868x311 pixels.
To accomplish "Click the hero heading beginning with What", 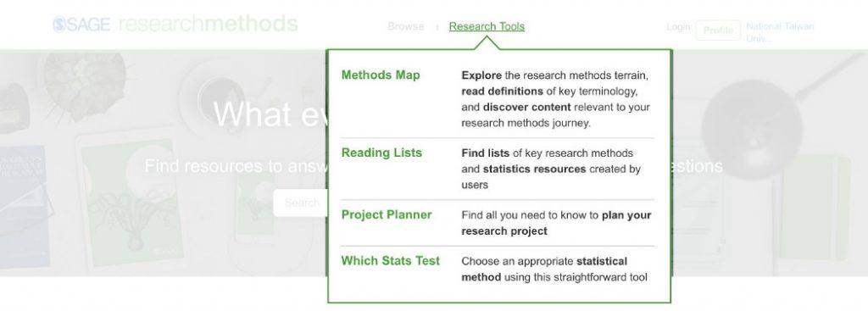I will (x=270, y=114).
